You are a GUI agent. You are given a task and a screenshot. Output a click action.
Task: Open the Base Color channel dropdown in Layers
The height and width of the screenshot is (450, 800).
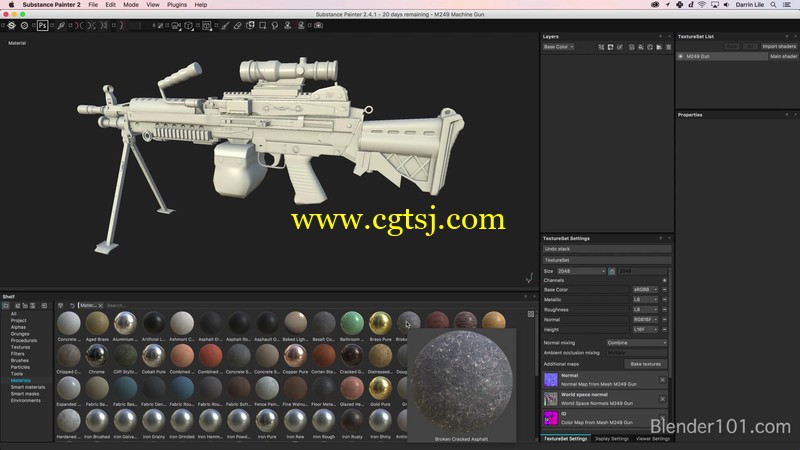coord(559,47)
